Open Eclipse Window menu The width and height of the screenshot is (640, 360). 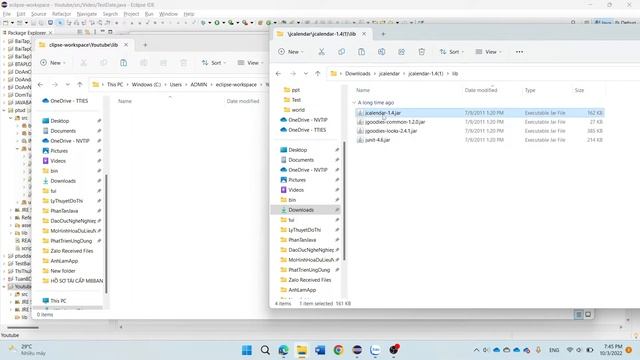click(x=168, y=14)
